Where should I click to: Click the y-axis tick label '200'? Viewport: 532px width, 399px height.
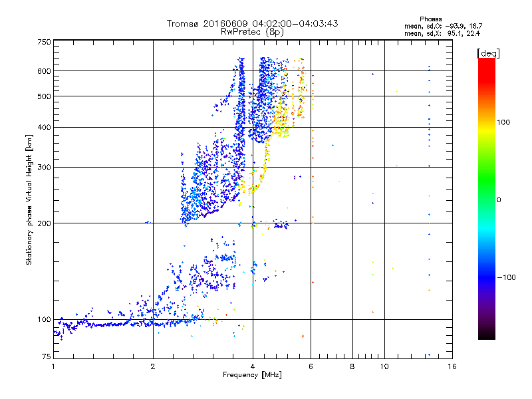(44, 223)
